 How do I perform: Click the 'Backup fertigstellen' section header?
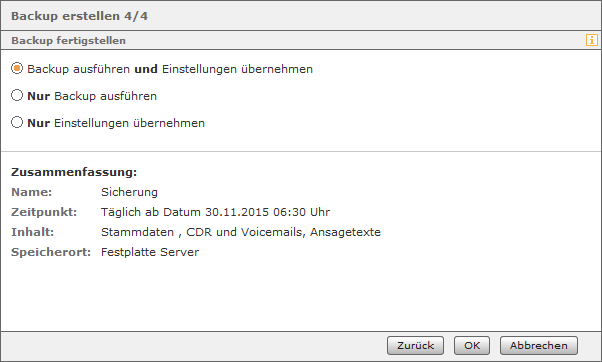(68, 40)
